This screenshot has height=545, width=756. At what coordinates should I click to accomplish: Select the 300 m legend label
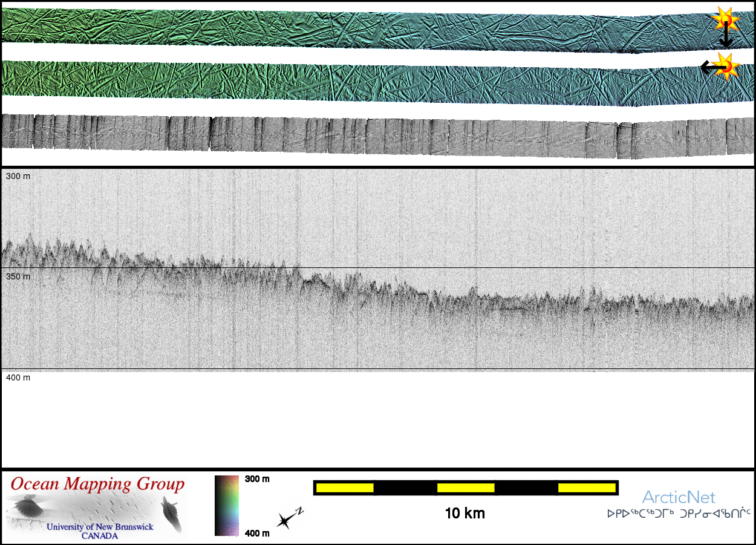(257, 479)
